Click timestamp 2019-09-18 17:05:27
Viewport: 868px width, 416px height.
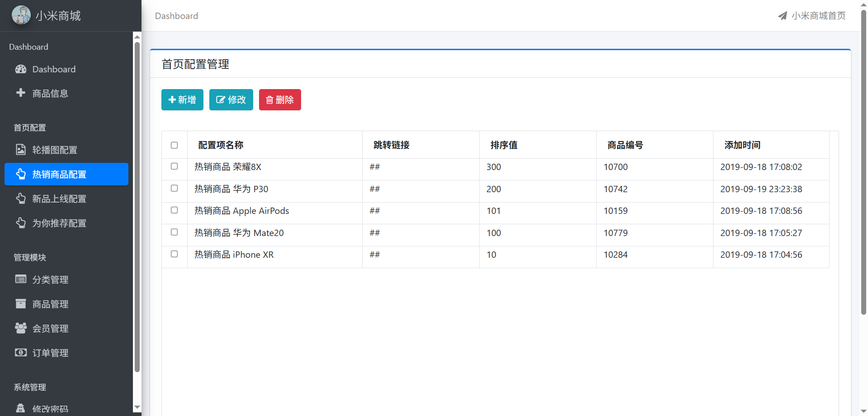(x=761, y=233)
